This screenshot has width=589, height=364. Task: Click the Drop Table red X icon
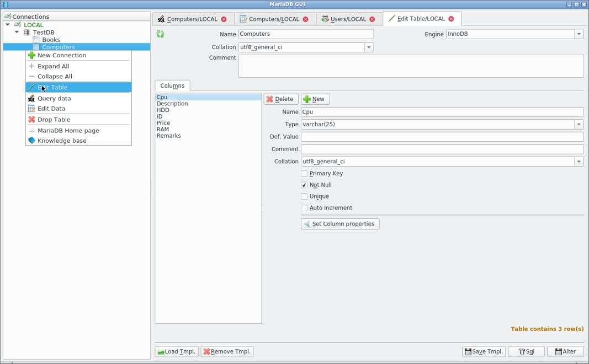tap(31, 120)
